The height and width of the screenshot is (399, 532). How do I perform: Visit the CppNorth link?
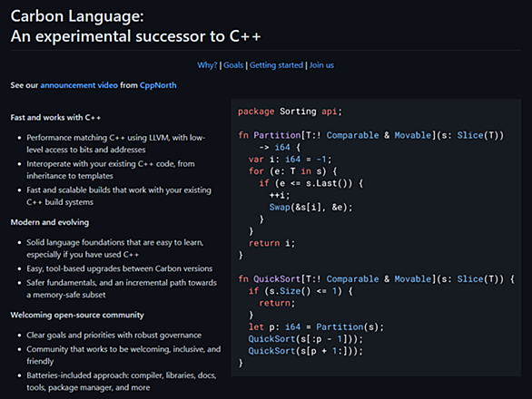pos(158,85)
